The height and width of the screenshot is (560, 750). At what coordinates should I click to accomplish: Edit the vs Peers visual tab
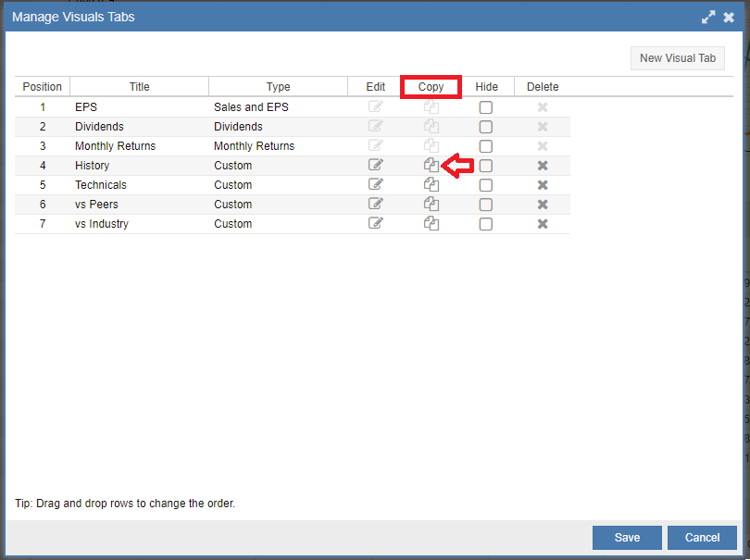coord(376,204)
